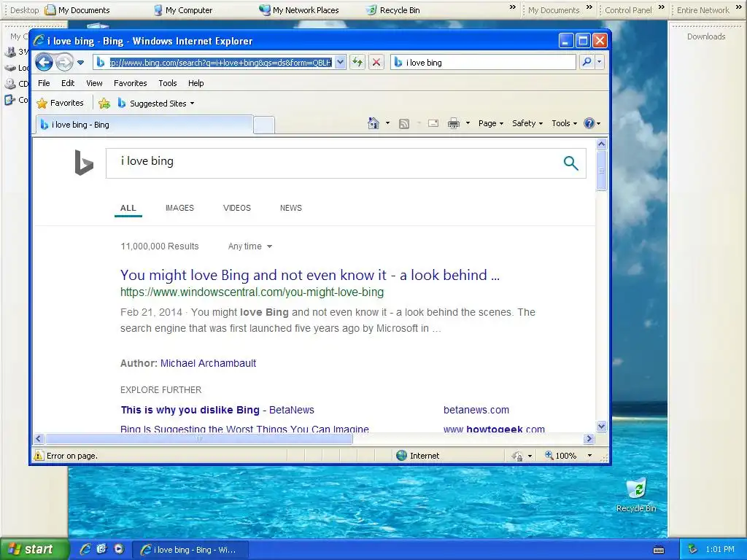The width and height of the screenshot is (747, 560).
Task: Click the second Quick Launch icon
Action: [101, 549]
